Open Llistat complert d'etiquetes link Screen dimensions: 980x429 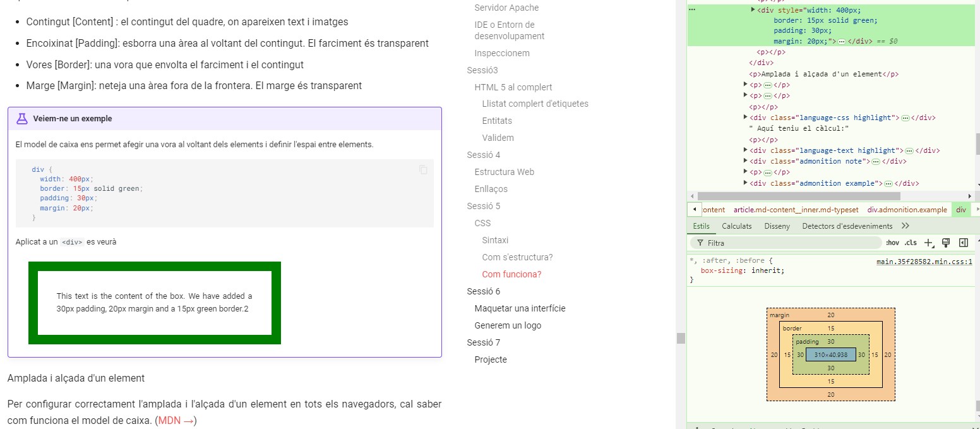click(535, 104)
